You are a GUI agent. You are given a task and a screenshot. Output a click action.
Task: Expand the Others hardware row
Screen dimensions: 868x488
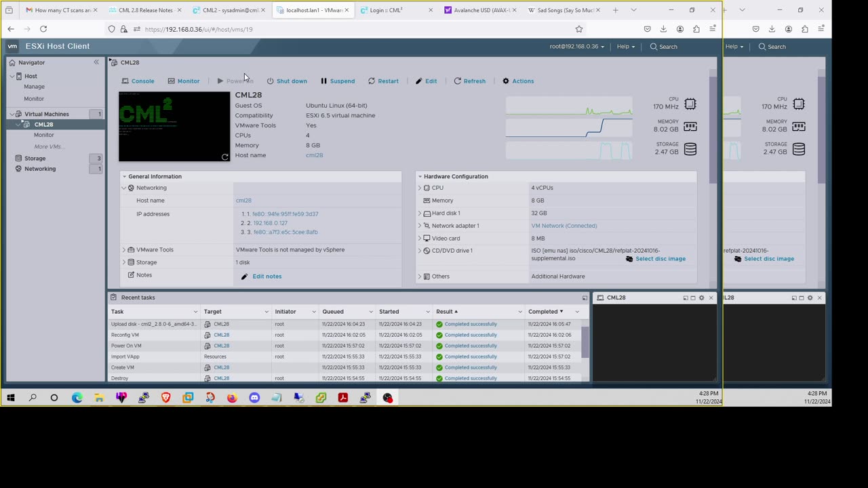[420, 277]
